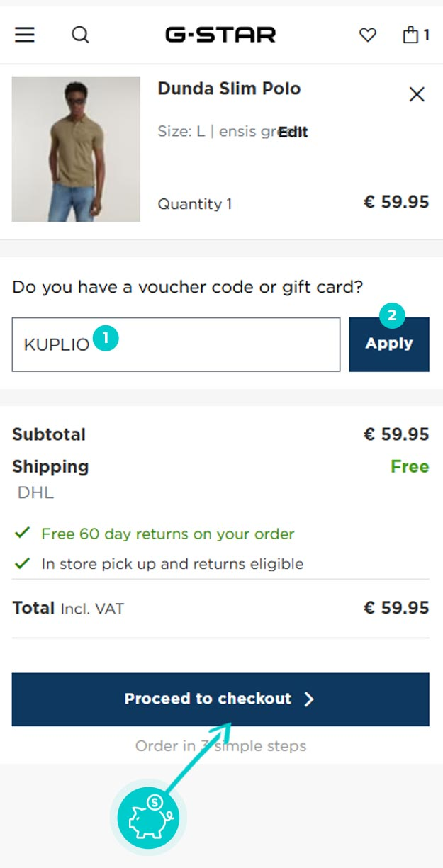This screenshot has width=443, height=868.
Task: Click the Quantity 1 label
Action: point(195,204)
